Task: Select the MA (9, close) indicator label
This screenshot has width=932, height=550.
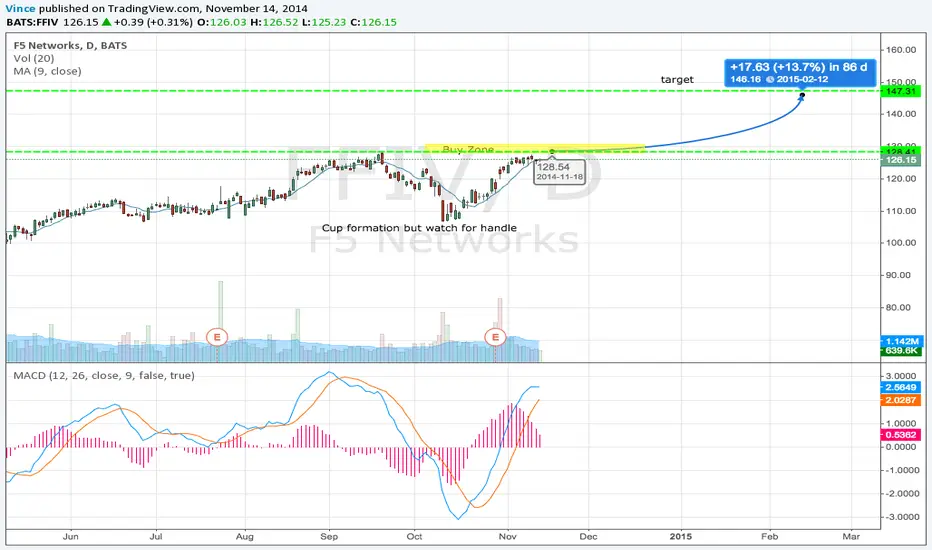Action: [x=48, y=71]
